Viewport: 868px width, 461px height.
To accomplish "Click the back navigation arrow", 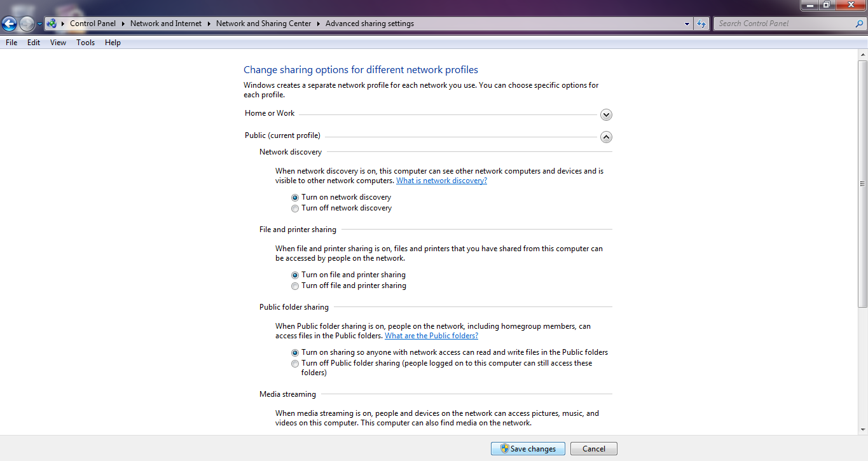I will click(x=9, y=23).
